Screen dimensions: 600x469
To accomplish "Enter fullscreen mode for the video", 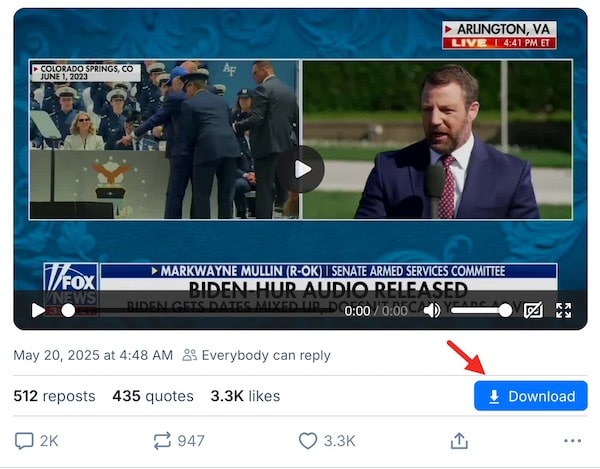I will tap(564, 311).
